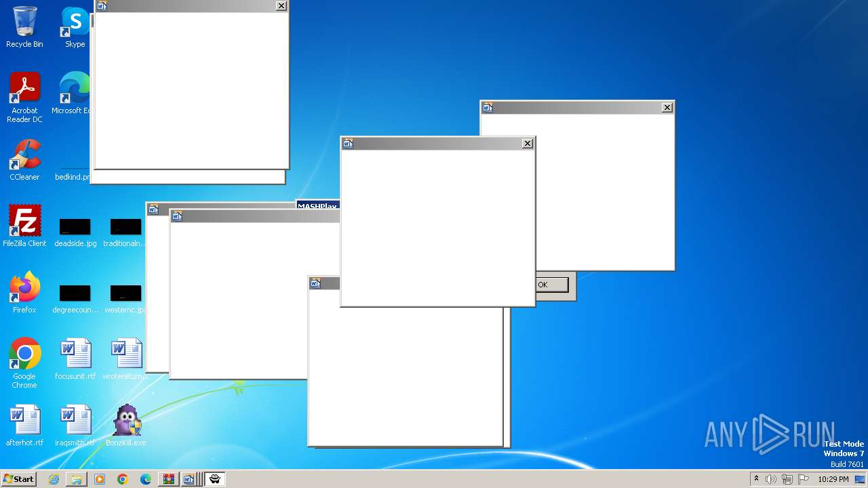868x488 pixels.
Task: Open the Action Center flag icon
Action: 804,479
